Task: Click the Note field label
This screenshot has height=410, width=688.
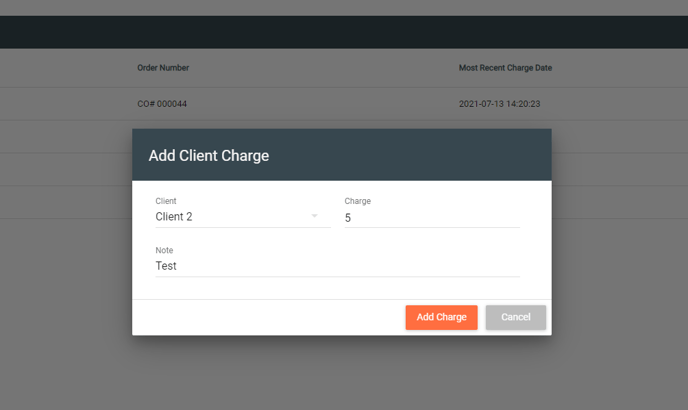Action: point(164,250)
